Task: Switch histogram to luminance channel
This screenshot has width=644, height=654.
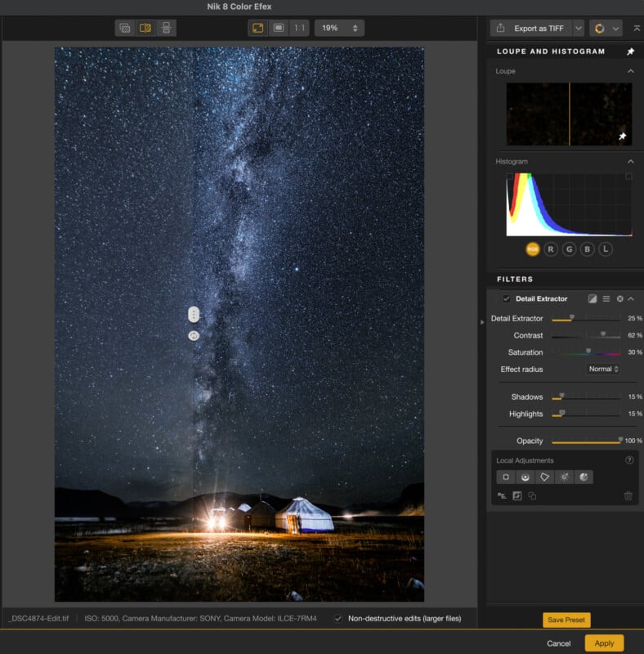Action: click(605, 249)
